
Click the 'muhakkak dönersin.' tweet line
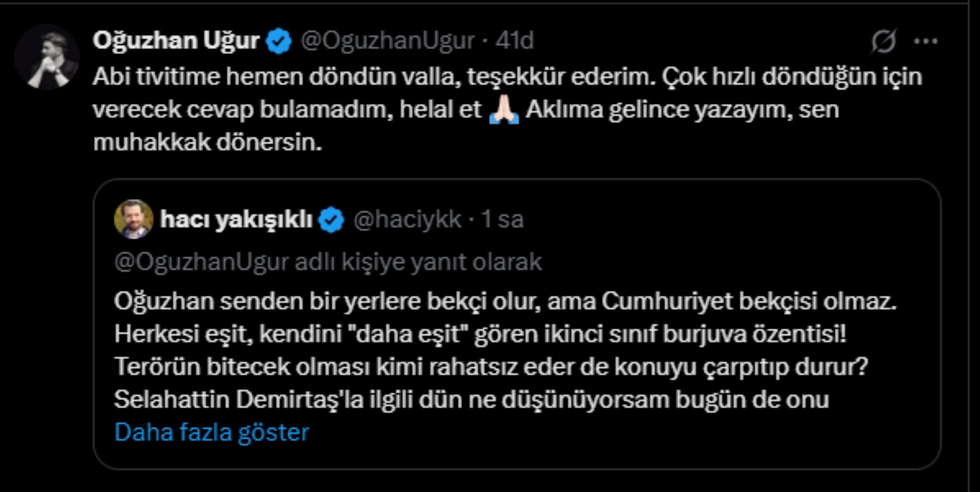pyautogui.click(x=207, y=142)
